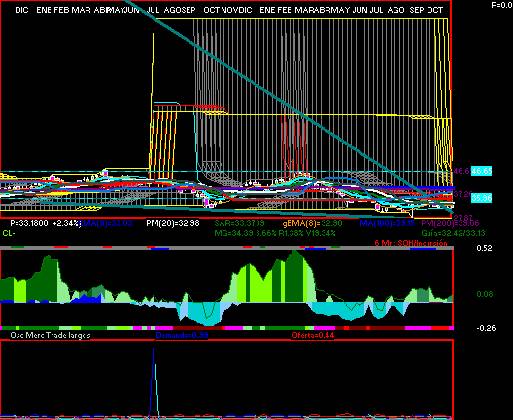Click the green 0.08 oscillator value

click(484, 294)
